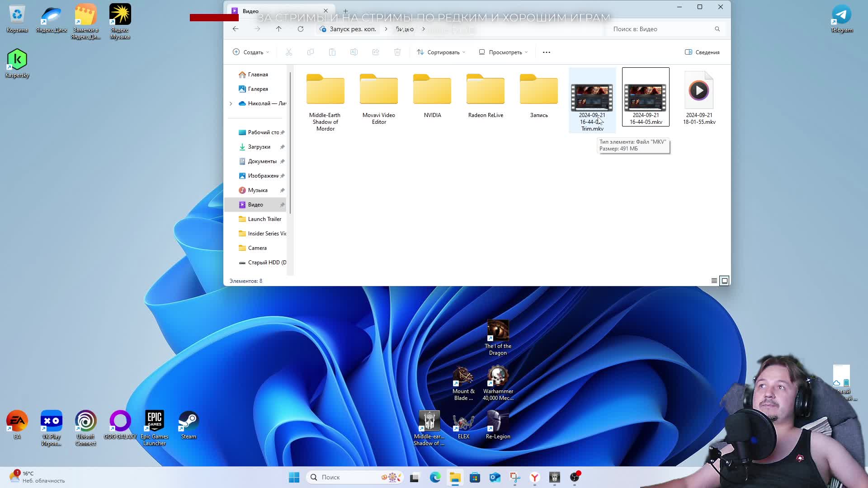Click the Copy icon in Explorer toolbar

tap(311, 52)
